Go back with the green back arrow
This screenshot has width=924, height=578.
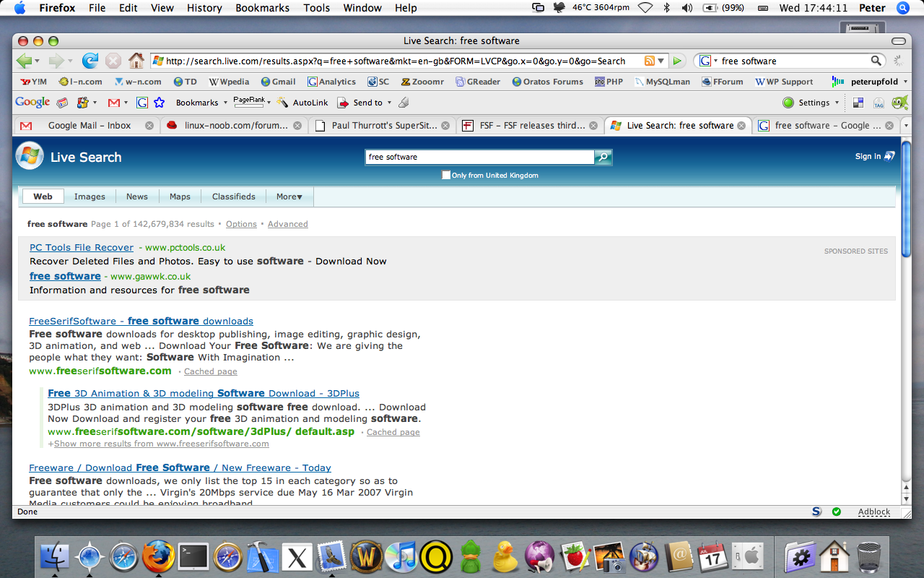pyautogui.click(x=25, y=61)
